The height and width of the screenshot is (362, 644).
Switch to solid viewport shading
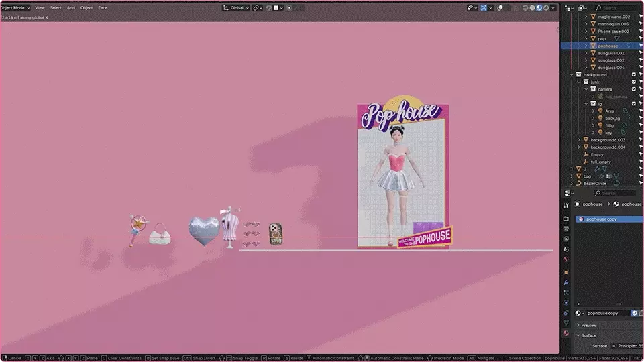pos(532,8)
